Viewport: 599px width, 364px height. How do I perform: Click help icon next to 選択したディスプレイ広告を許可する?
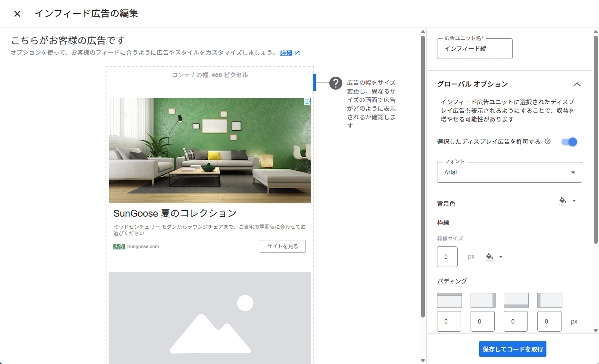[548, 141]
